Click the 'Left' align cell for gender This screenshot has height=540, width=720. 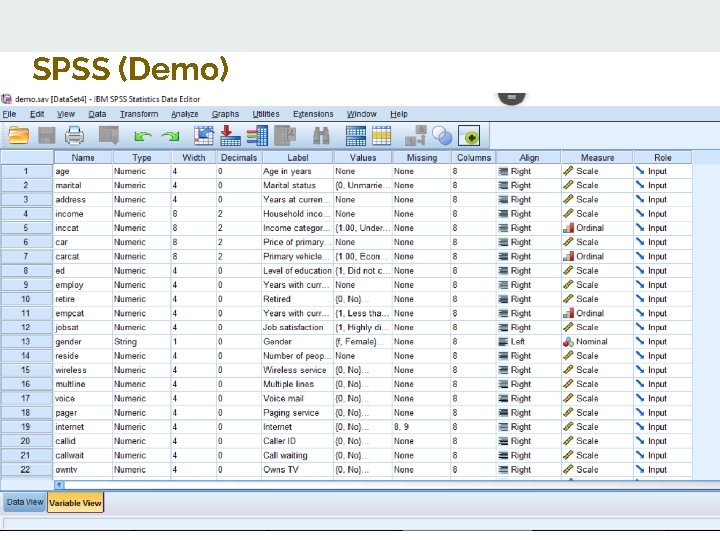pyautogui.click(x=529, y=342)
